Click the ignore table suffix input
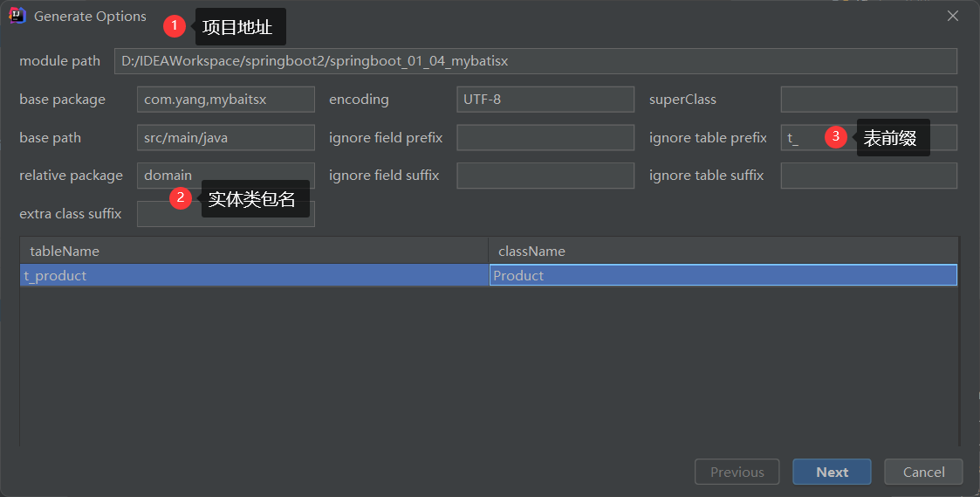 [868, 176]
